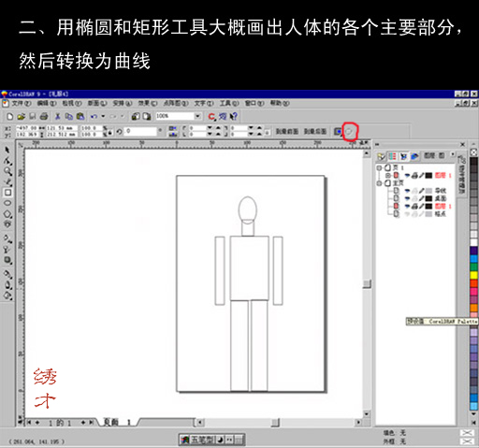Click the Print icon in standard toolbar
Viewport: 479px width, 448px height.
[44, 117]
